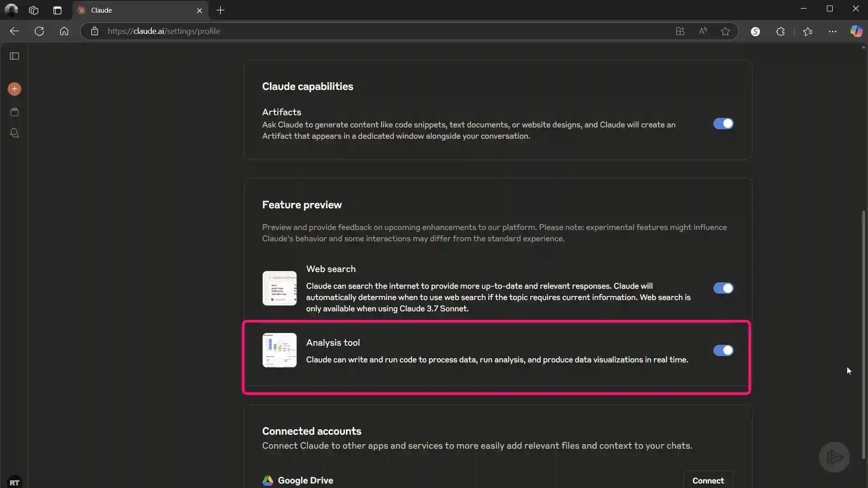The height and width of the screenshot is (488, 868).
Task: Open browser Settings and more menu
Action: (832, 31)
